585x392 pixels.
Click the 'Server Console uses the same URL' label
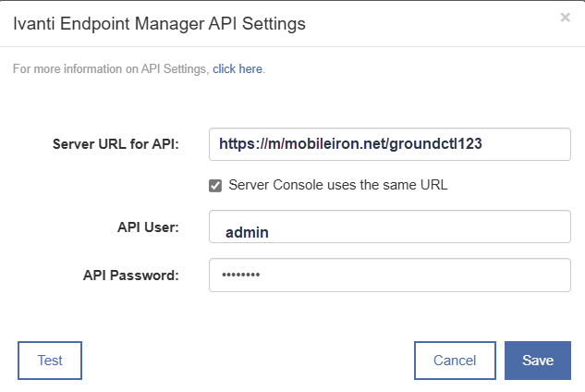(338, 185)
